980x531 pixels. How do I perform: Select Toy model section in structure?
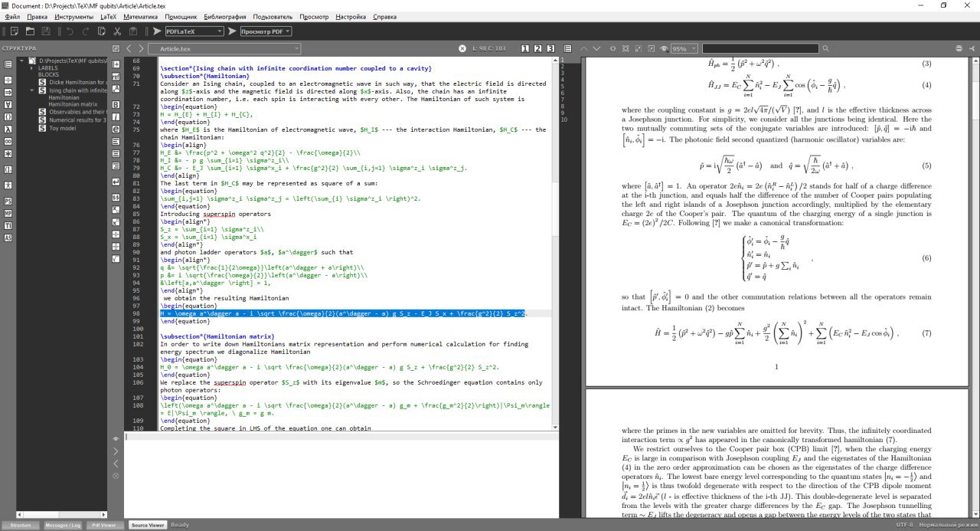[63, 128]
